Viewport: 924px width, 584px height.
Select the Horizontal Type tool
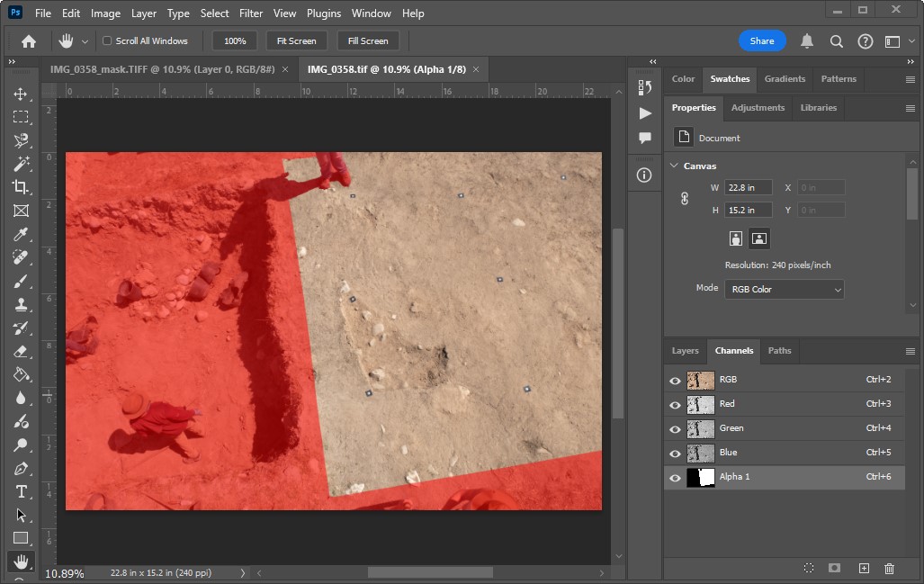pyautogui.click(x=21, y=491)
